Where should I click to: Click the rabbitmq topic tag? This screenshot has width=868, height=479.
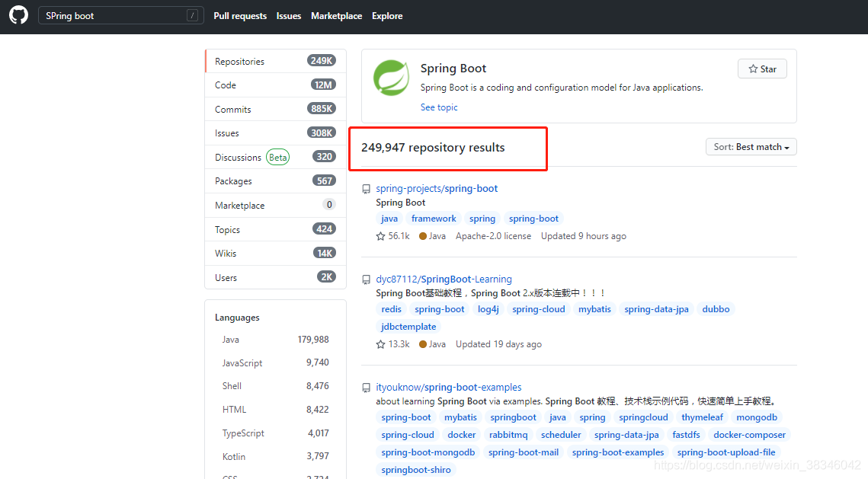[x=508, y=436]
